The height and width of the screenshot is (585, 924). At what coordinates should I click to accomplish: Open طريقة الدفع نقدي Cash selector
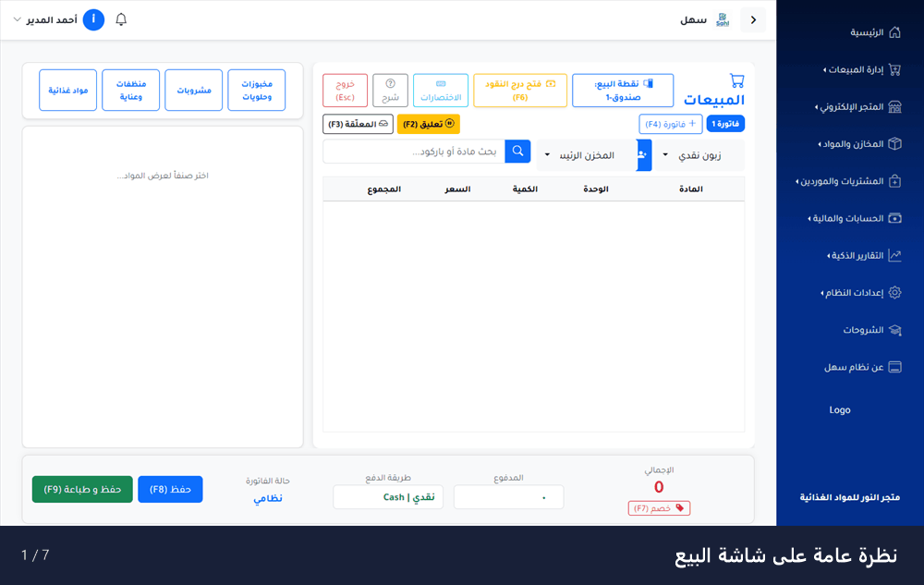coord(388,497)
